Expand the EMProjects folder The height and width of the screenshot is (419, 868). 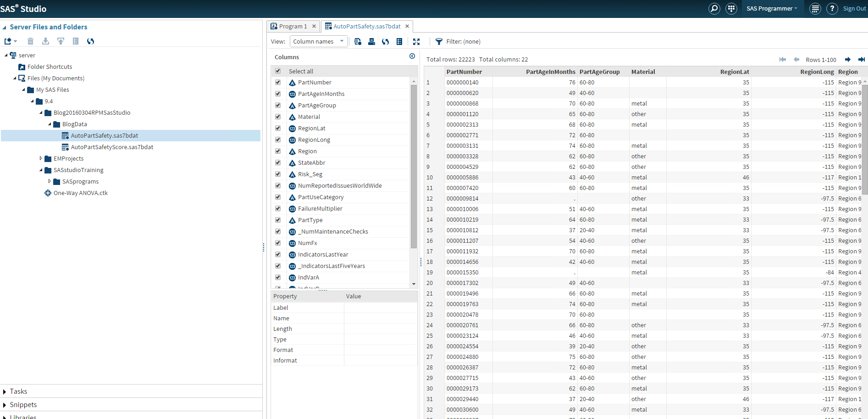tap(40, 158)
